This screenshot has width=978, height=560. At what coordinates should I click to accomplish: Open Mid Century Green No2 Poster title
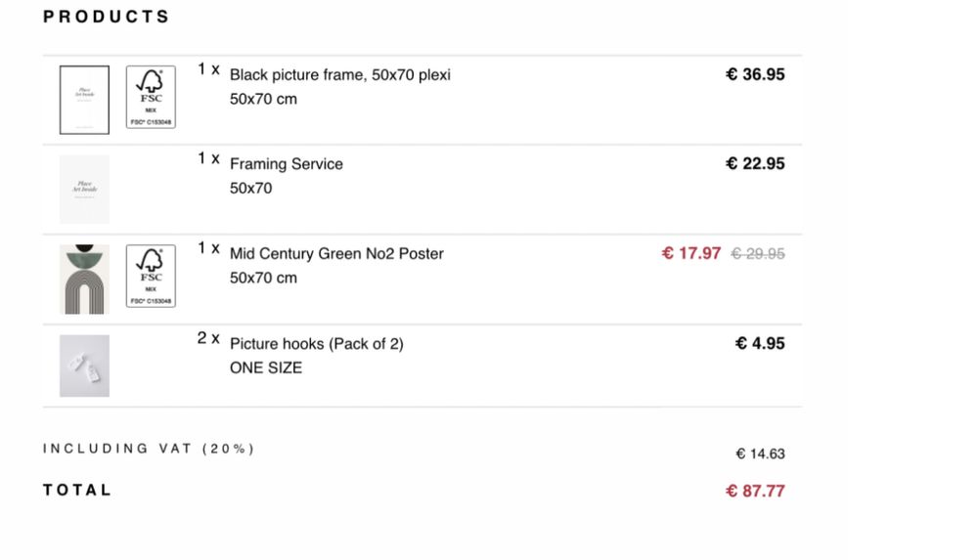[336, 254]
